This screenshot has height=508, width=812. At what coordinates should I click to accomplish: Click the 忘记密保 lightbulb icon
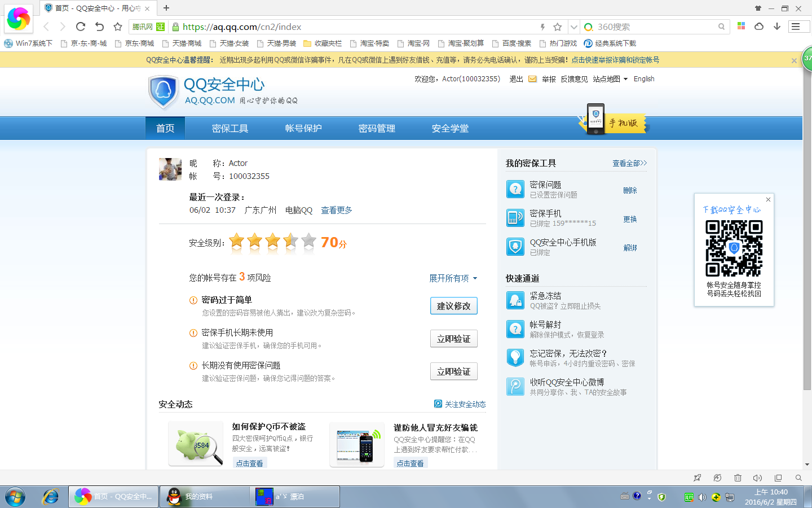(515, 358)
